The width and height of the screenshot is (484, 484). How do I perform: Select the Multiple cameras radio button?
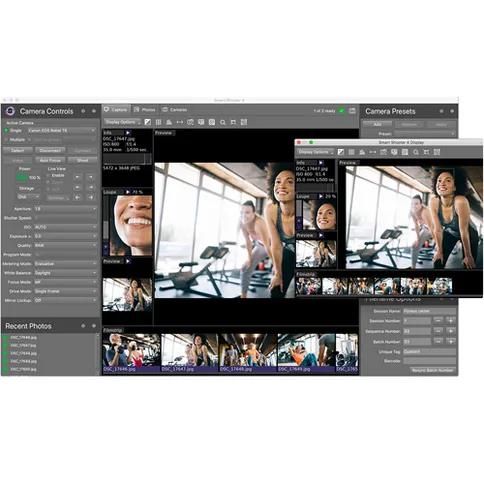[6, 140]
